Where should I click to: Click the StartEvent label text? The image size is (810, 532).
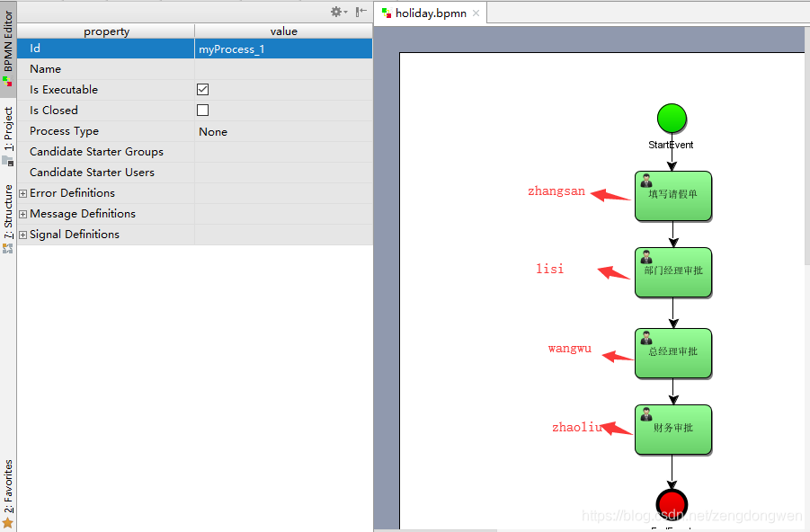671,146
